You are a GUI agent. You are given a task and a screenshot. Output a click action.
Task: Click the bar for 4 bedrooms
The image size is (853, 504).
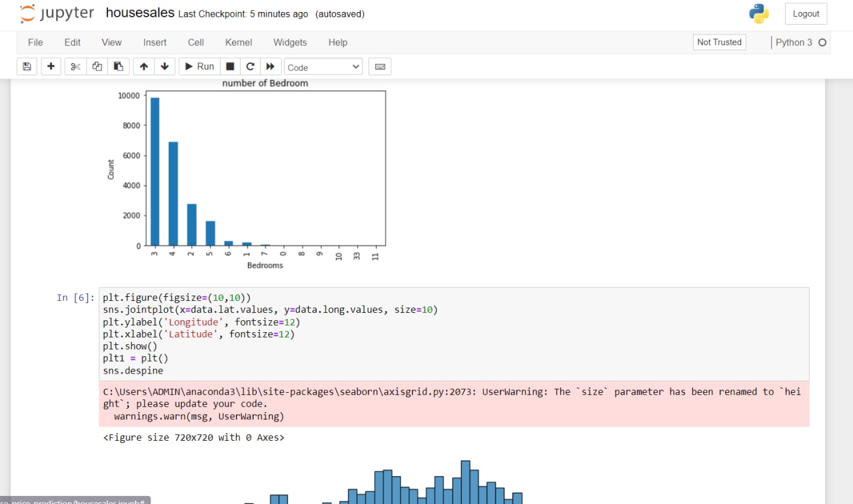point(173,194)
